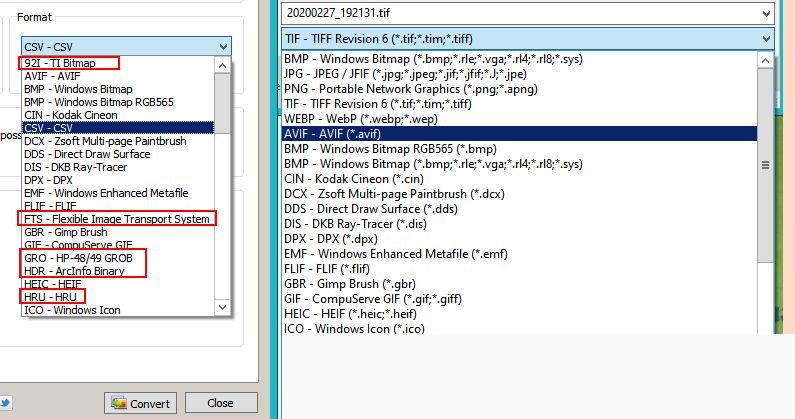The image size is (795, 419).
Task: Select PNG - Portable Network Graphics type
Action: click(519, 89)
